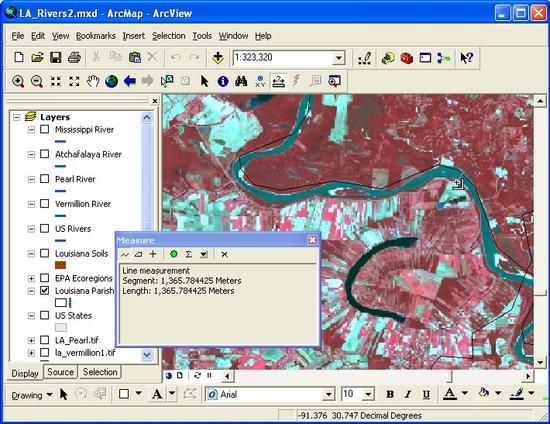
Task: Enable the Atchafalaya River layer
Action: click(x=45, y=154)
